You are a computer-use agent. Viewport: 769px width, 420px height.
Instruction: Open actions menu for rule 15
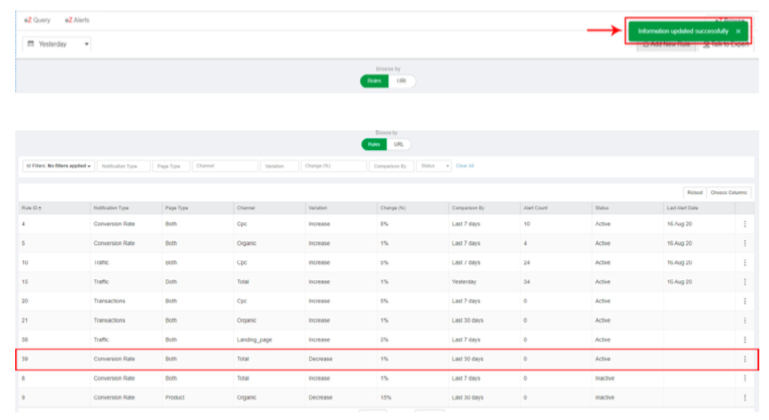[744, 282]
